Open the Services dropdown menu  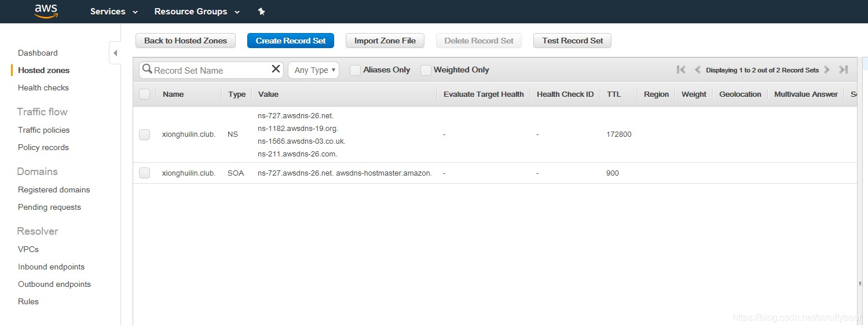pos(114,12)
